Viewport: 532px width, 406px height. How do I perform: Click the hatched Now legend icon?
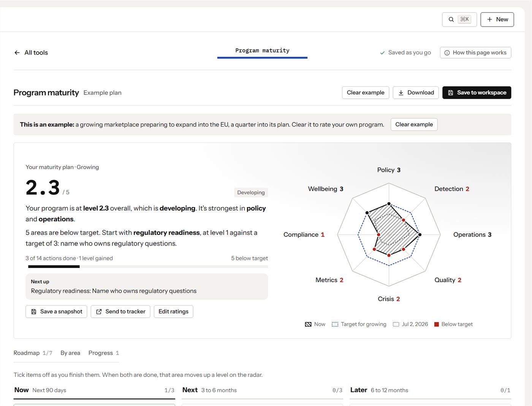click(x=308, y=324)
